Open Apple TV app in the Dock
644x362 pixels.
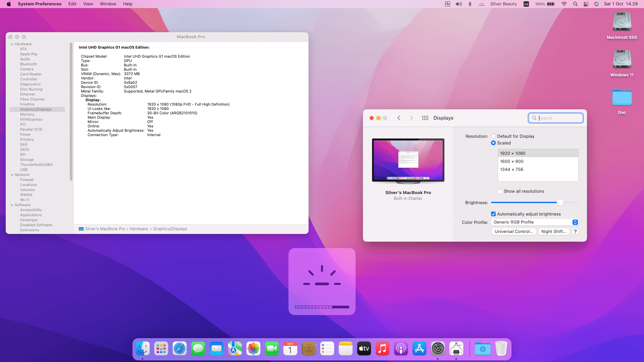pos(364,349)
